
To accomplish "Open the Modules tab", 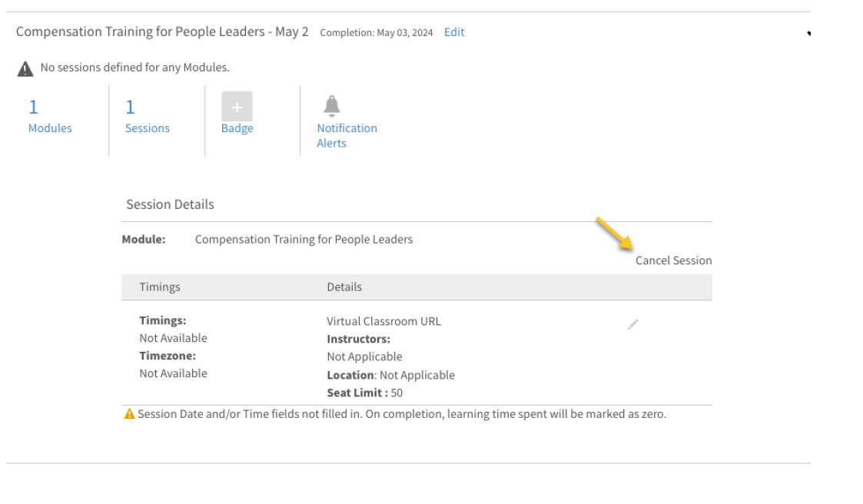I will pyautogui.click(x=50, y=128).
